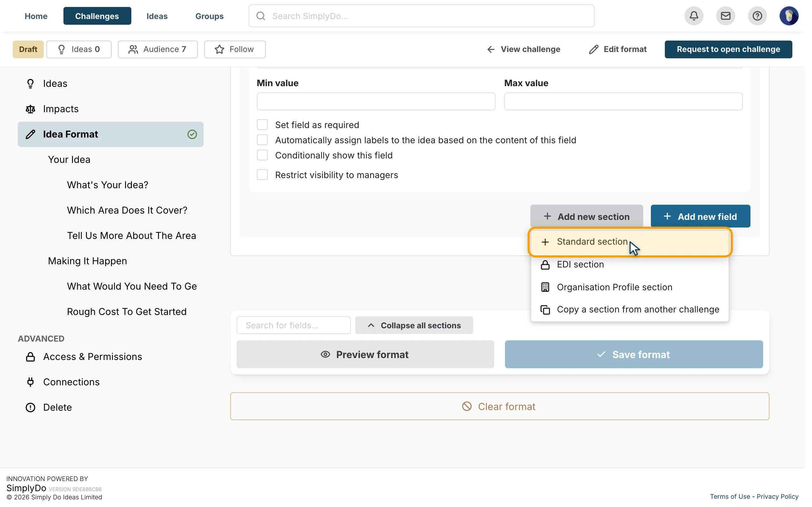This screenshot has width=812, height=507.
Task: Toggle the Add new section dropdown
Action: tap(586, 216)
